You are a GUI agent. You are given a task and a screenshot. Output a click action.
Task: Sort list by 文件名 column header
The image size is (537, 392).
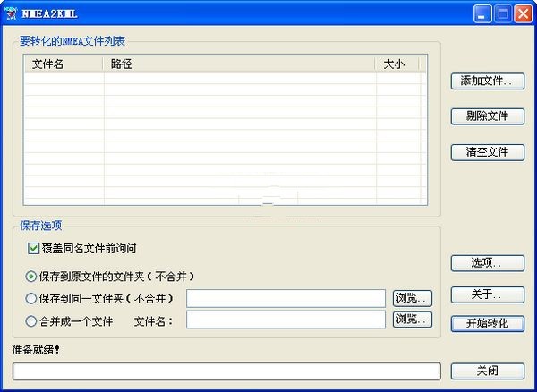coord(64,64)
